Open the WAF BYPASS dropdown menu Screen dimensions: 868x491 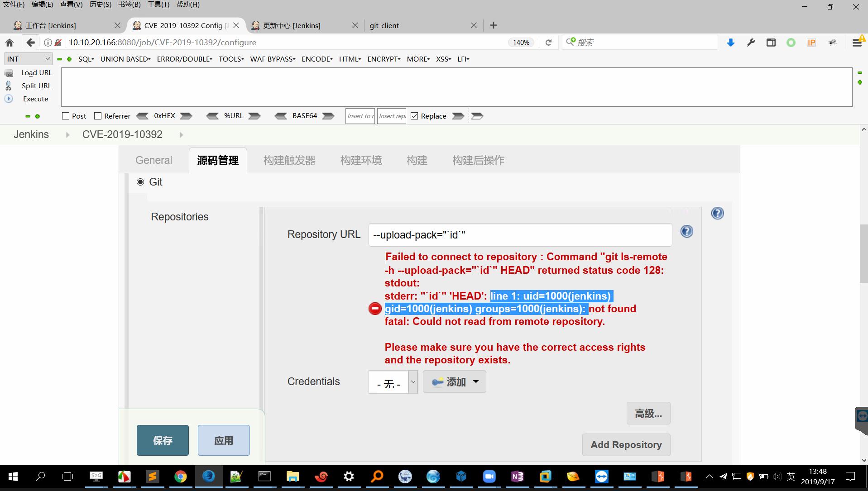point(273,59)
